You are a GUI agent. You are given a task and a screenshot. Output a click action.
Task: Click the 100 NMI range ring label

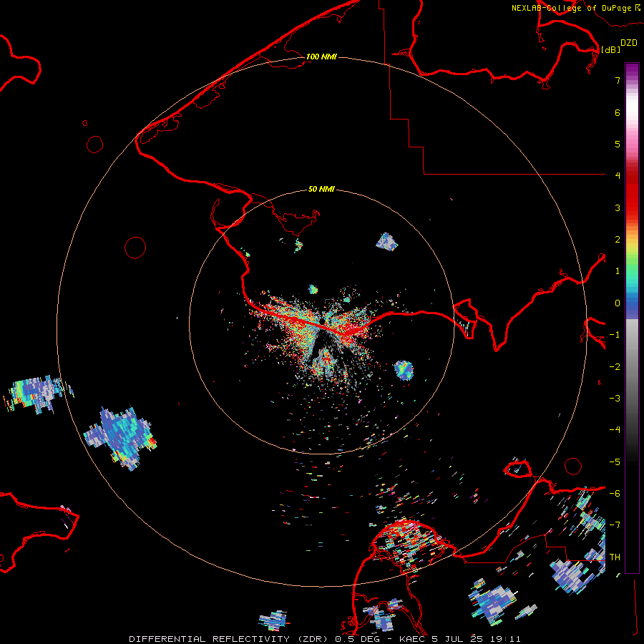(x=321, y=57)
